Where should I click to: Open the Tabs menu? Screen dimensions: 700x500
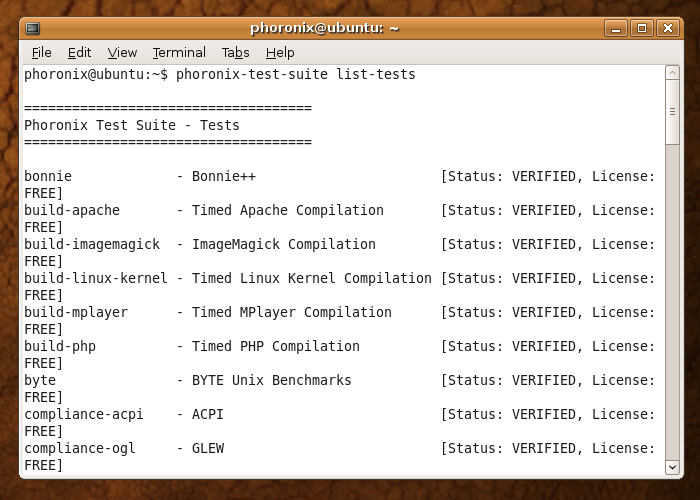point(236,53)
